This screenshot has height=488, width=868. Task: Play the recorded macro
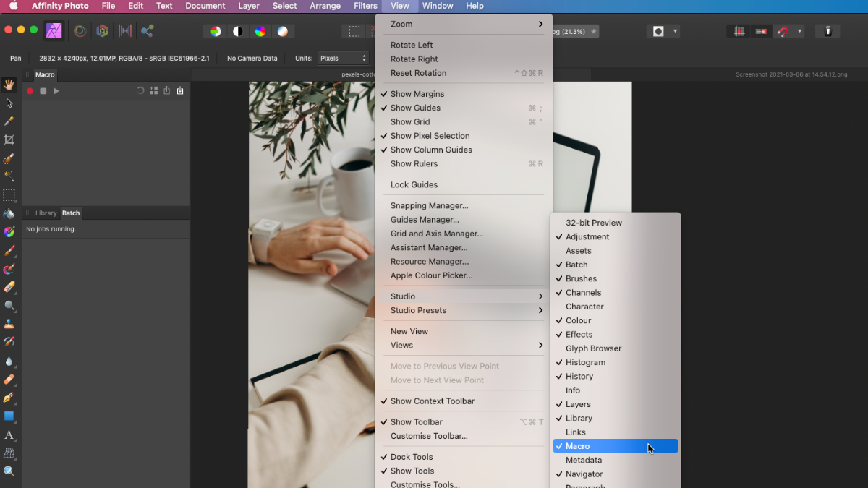click(56, 91)
